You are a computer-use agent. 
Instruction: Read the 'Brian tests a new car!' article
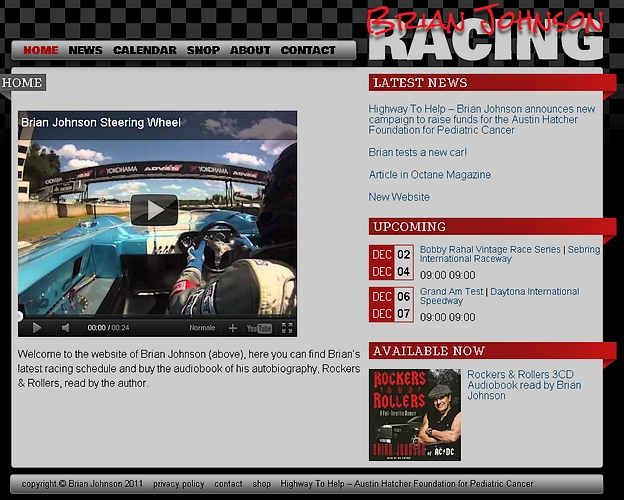[417, 153]
